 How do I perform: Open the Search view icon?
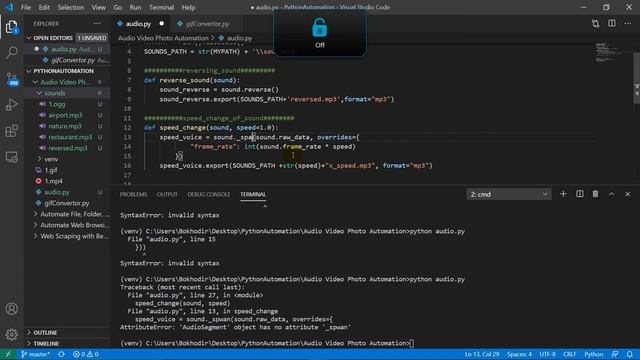click(12, 52)
